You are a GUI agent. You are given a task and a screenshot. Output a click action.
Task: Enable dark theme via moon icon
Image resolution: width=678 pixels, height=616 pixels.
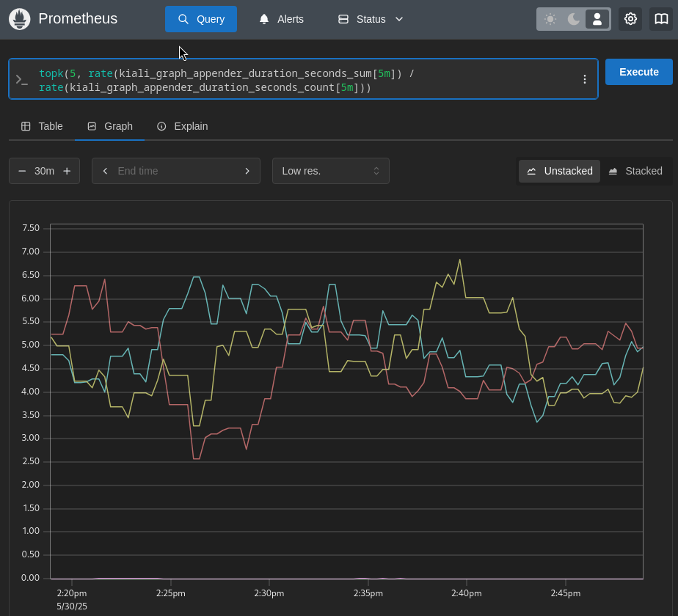[574, 19]
